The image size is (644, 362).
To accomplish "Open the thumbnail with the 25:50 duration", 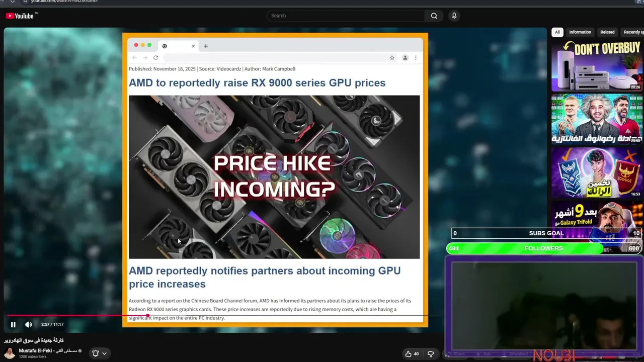I will click(597, 119).
